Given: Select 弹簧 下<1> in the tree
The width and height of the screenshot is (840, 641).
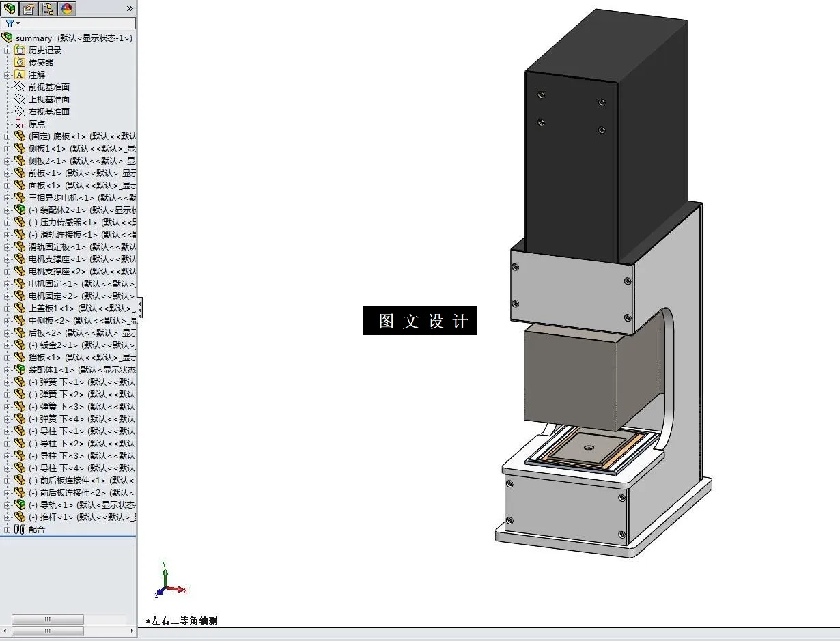Looking at the screenshot, I should coord(82,382).
